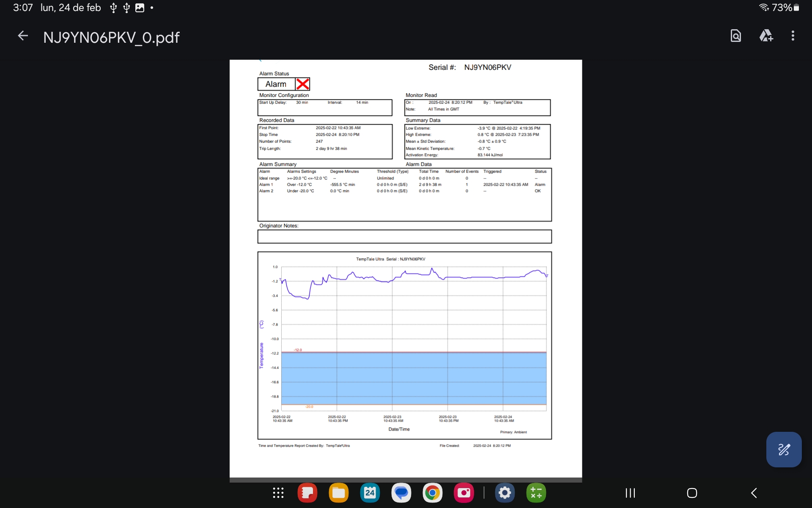Tap serial number NJ9YN06PKV in the header
This screenshot has height=508, width=812.
pos(488,67)
